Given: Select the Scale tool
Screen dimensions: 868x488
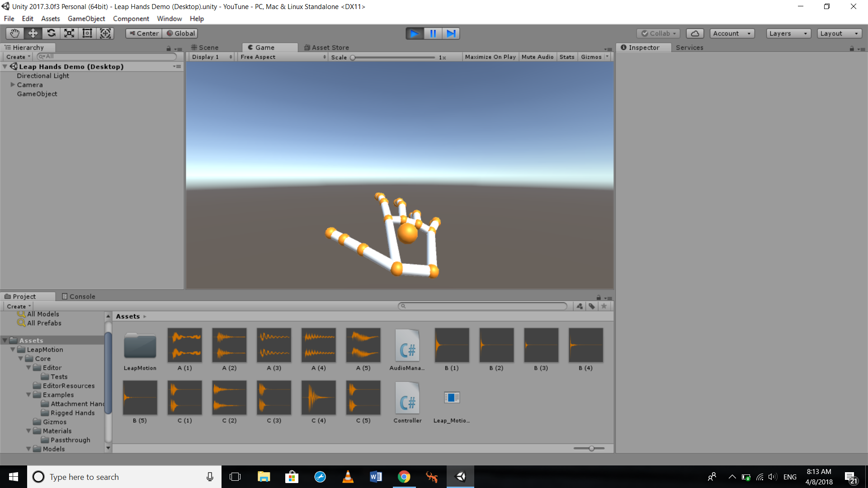Looking at the screenshot, I should [69, 33].
